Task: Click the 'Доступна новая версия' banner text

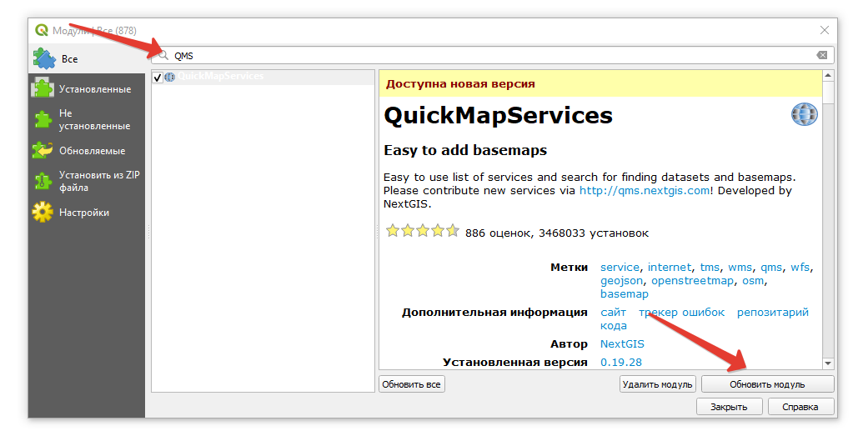Action: click(x=460, y=84)
